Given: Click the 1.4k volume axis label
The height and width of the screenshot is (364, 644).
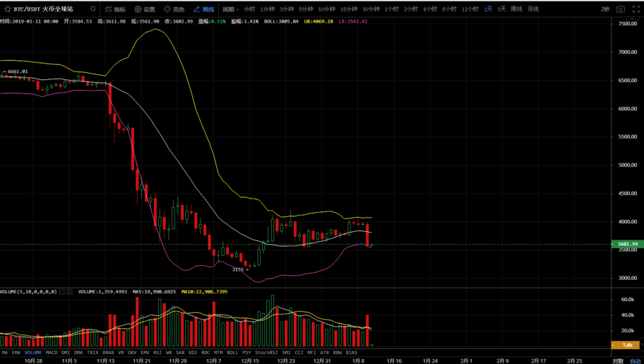Looking at the screenshot, I should click(627, 345).
